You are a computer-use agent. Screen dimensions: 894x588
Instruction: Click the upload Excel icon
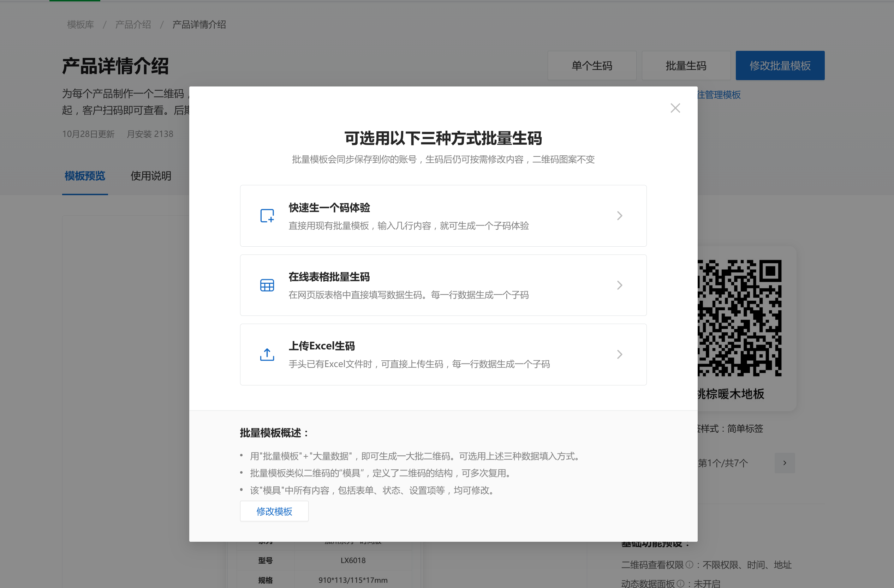coord(267,354)
